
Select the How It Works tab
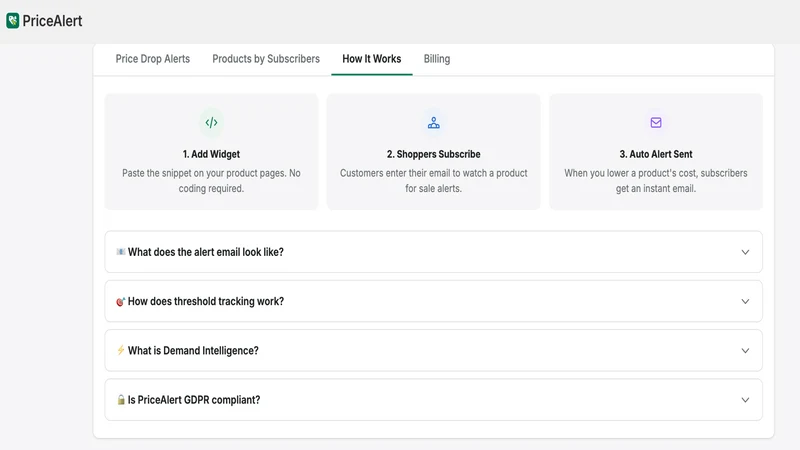pyautogui.click(x=371, y=59)
